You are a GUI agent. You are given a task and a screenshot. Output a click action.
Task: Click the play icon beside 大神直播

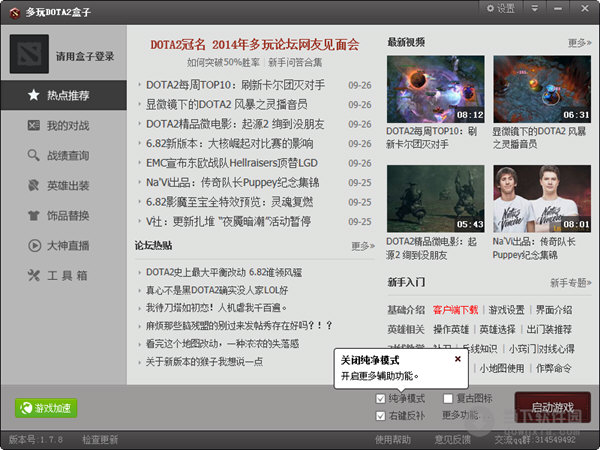tap(34, 245)
